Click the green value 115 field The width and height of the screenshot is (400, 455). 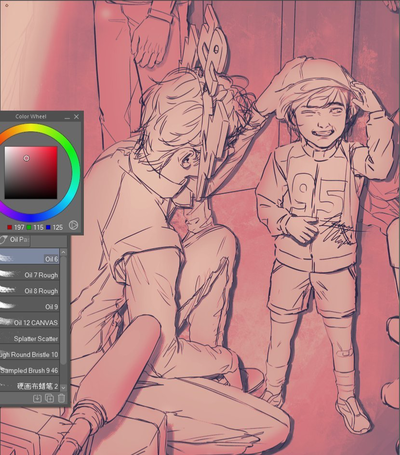tap(38, 227)
